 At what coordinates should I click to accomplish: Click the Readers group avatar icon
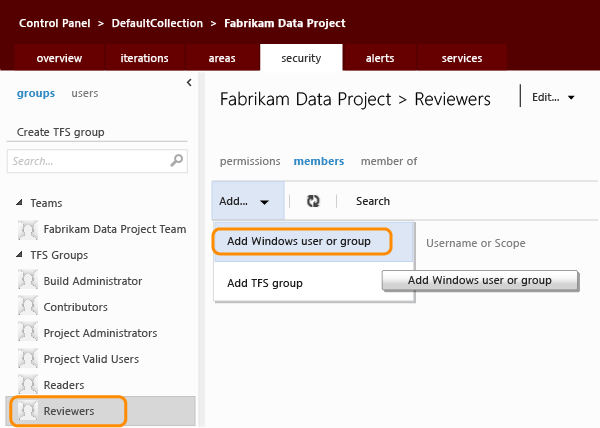pyautogui.click(x=28, y=385)
